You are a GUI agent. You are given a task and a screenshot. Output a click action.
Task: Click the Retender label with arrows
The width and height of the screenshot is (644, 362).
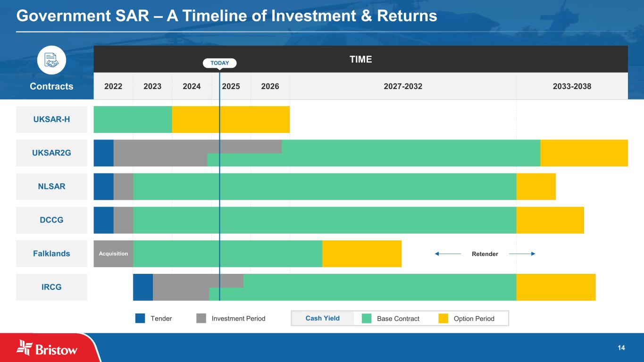coord(485,254)
